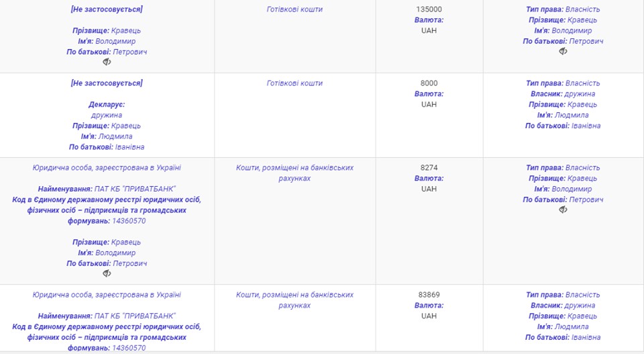This screenshot has width=644, height=354.
Task: Click the hidden-data eye icon beside the 135000 cash owner
Action: tap(563, 52)
